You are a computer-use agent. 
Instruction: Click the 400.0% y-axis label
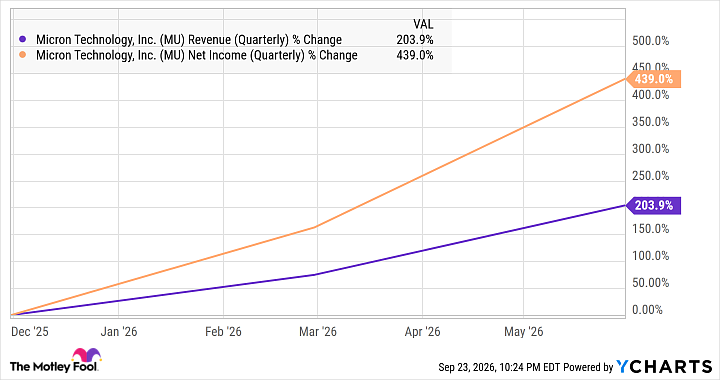(x=650, y=95)
